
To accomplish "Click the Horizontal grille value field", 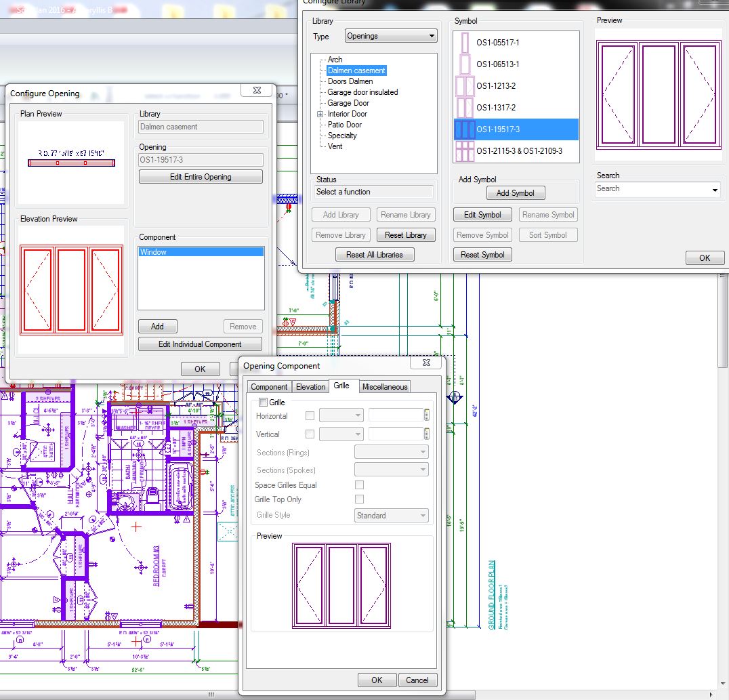I will click(x=396, y=415).
